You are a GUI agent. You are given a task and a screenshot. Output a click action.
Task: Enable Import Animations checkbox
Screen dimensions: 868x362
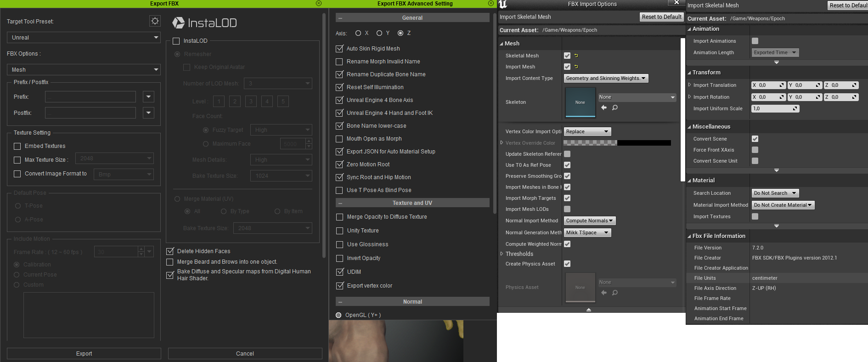(755, 41)
